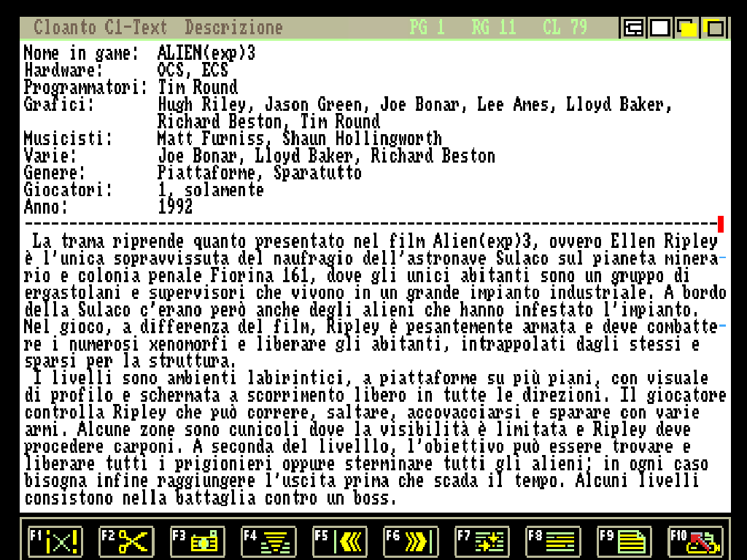
Task: Click the white square zoom gadget
Action: click(660, 28)
